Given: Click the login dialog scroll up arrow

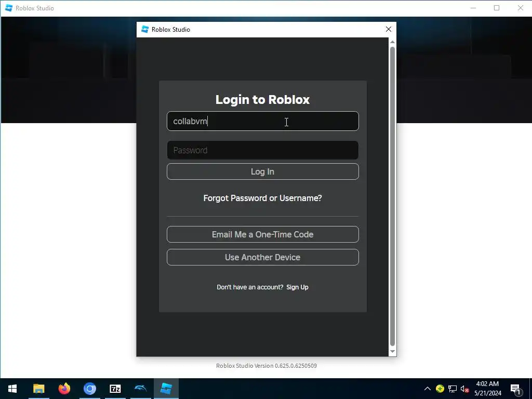Looking at the screenshot, I should pos(393,42).
